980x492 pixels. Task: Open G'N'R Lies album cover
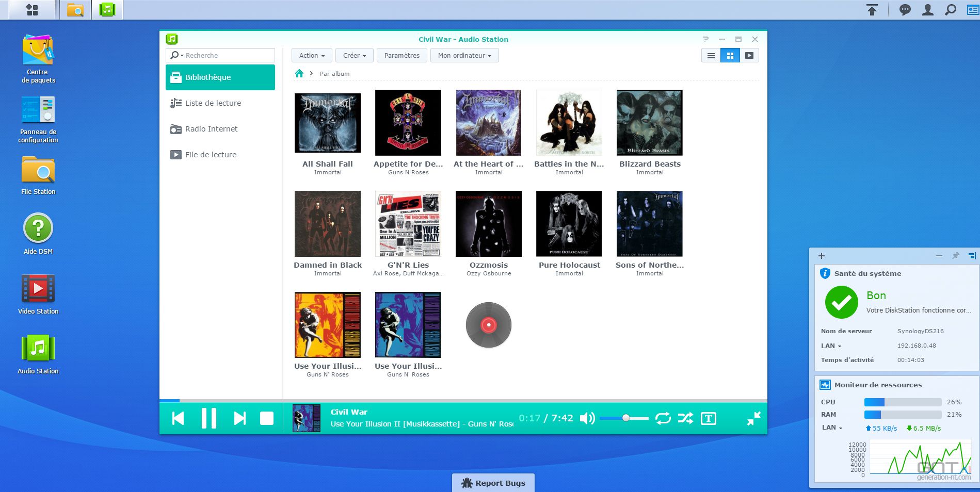click(x=408, y=224)
